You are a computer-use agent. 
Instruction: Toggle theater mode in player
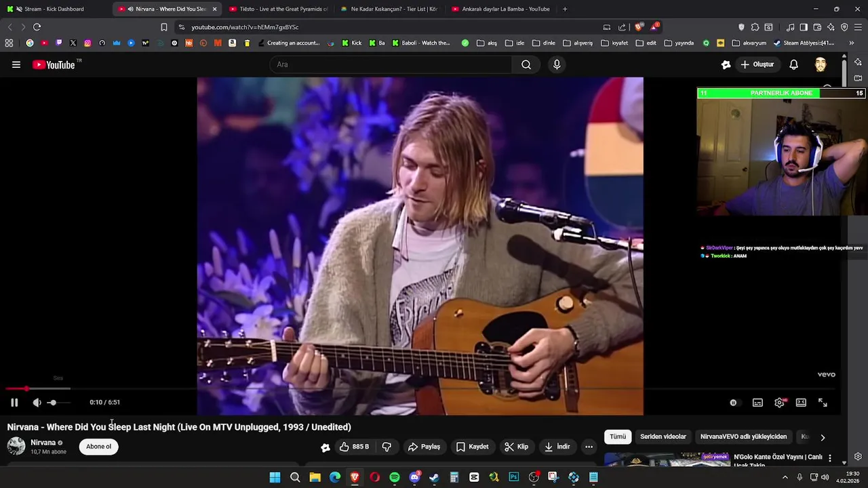(801, 403)
